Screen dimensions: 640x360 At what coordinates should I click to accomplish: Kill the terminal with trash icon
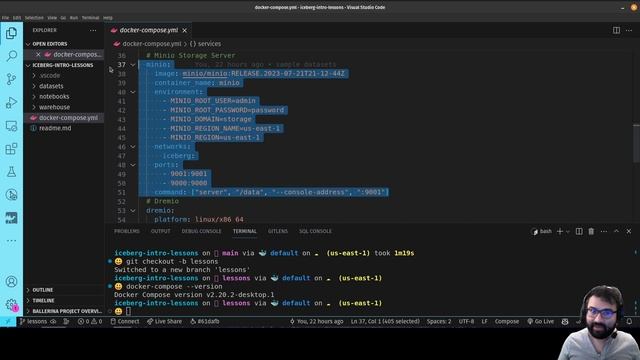pyautogui.click(x=591, y=231)
